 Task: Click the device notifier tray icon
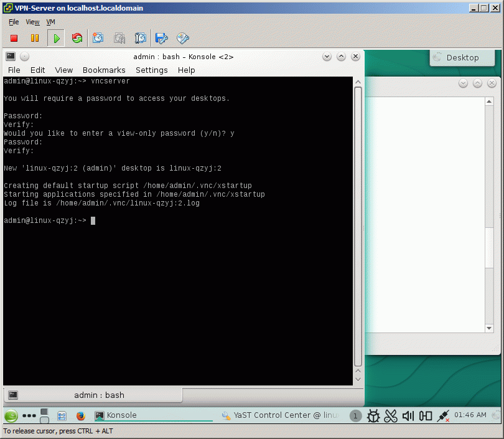point(426,416)
